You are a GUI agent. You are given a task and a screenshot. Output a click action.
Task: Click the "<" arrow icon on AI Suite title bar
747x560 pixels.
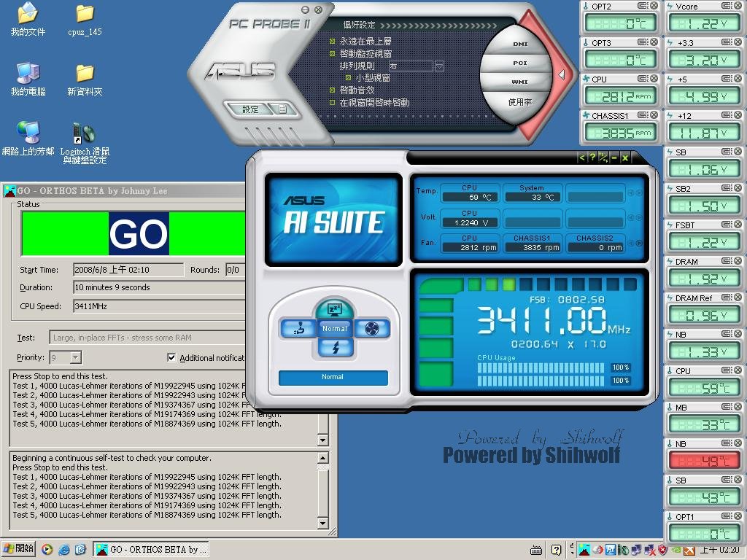tap(581, 157)
